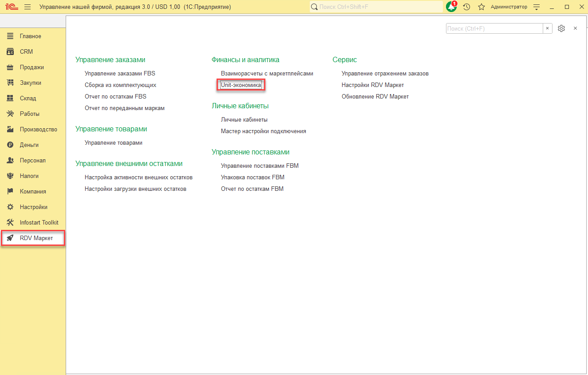
Task: Open Настройки RDV Маркет
Action: (373, 85)
